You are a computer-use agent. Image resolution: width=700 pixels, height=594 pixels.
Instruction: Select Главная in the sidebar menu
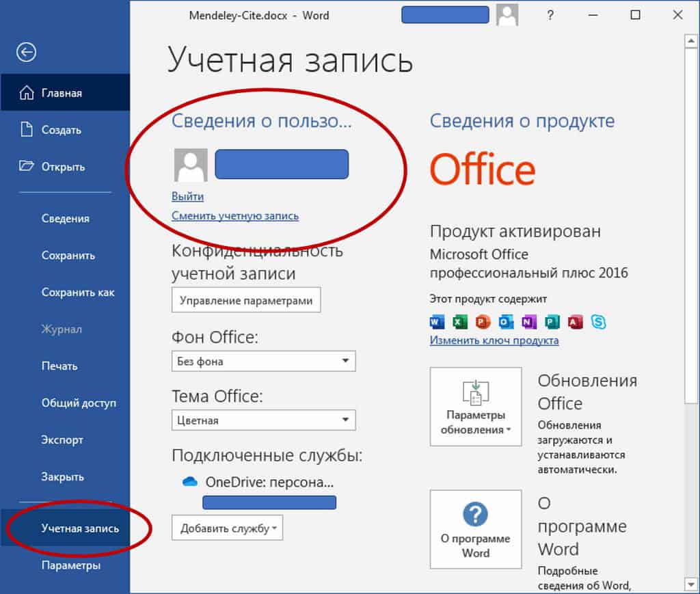65,93
